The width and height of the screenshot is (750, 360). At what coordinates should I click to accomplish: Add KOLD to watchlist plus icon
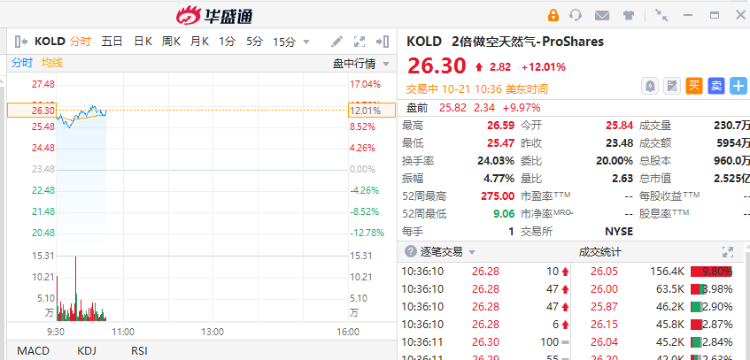tap(739, 86)
